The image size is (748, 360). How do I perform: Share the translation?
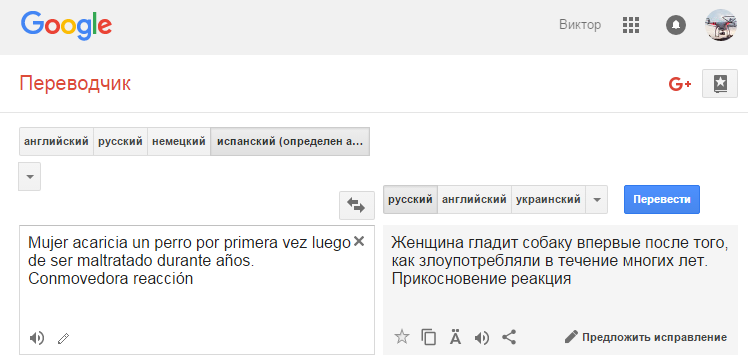point(509,337)
